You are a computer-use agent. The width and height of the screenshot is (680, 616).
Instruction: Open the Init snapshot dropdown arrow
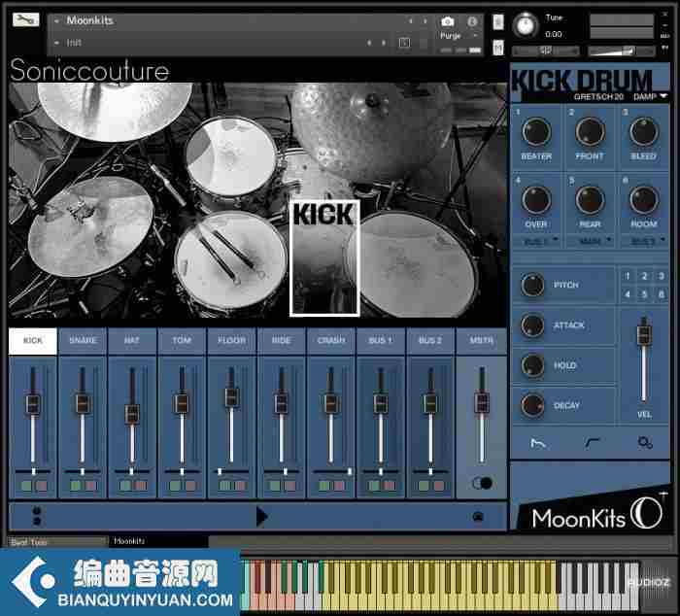pos(56,43)
